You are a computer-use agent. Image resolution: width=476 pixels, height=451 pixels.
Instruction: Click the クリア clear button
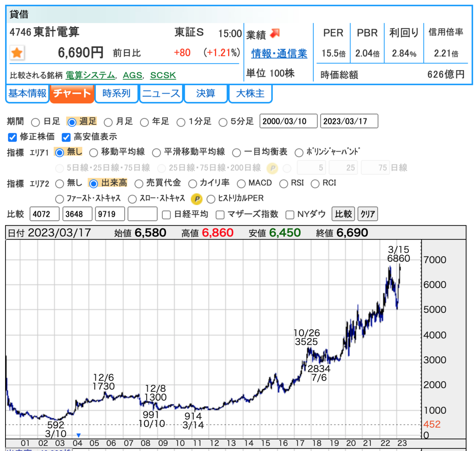click(368, 214)
